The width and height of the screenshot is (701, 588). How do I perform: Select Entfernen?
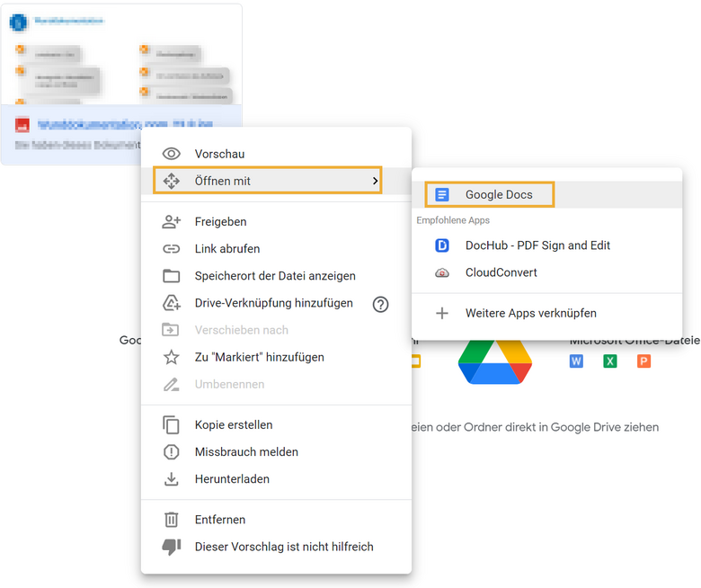point(276,520)
